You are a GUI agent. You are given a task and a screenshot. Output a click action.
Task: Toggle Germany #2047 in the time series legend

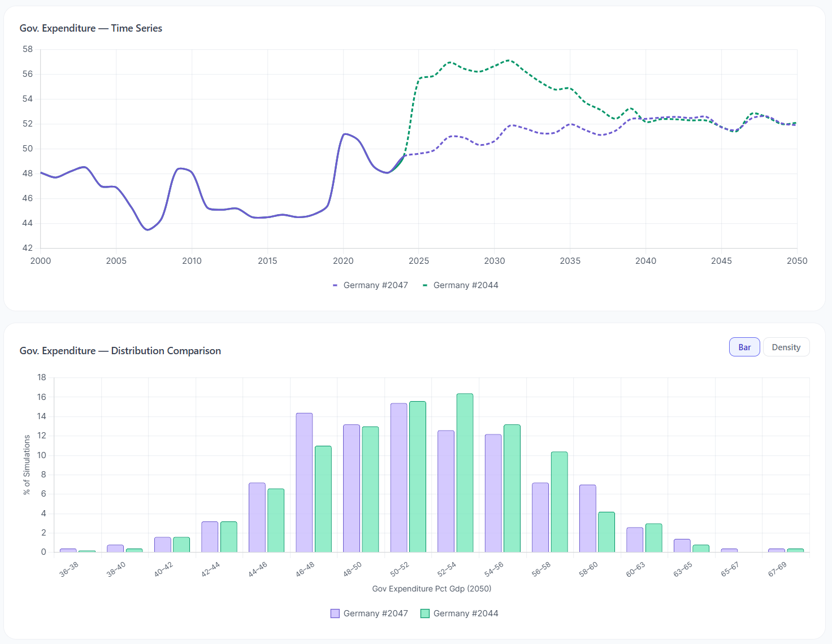pos(375,285)
